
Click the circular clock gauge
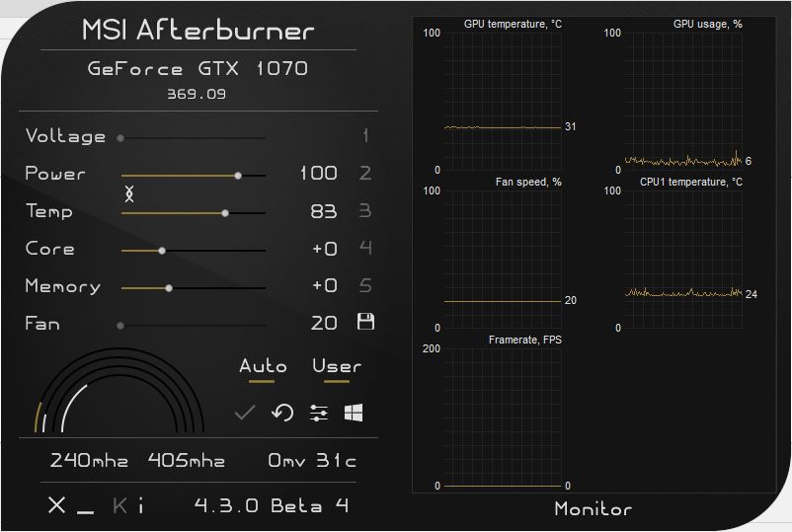[119, 390]
